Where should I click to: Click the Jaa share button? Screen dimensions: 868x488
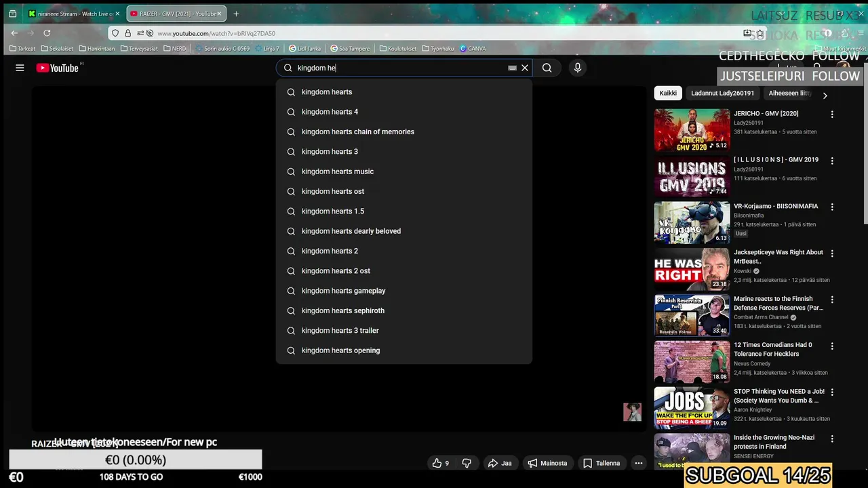pyautogui.click(x=500, y=463)
